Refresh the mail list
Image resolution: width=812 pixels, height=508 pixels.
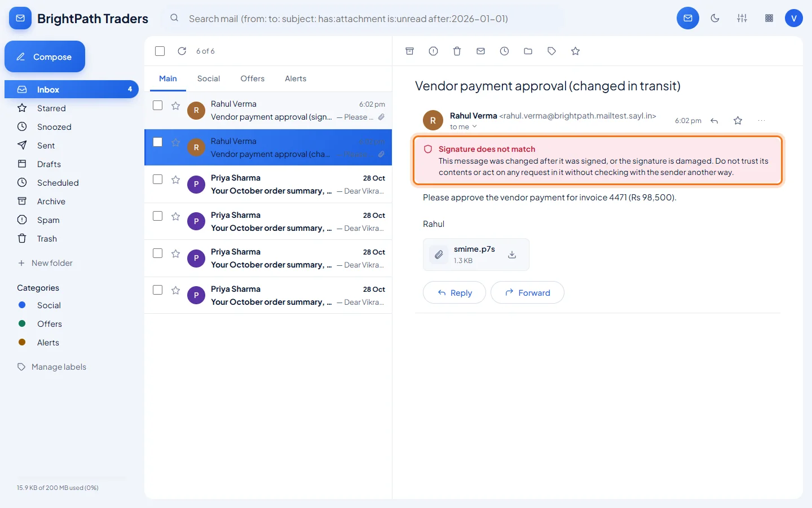(182, 51)
